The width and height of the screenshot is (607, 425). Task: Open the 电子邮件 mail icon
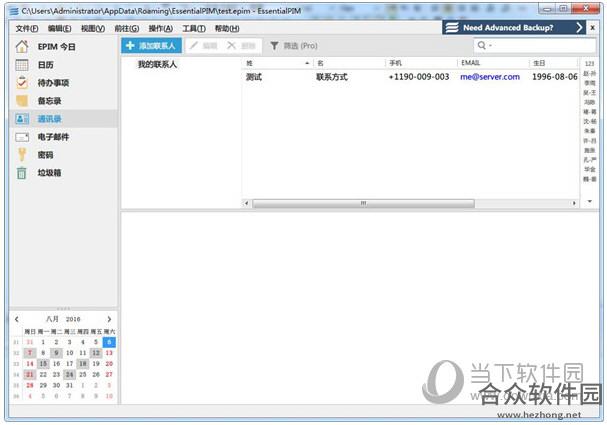[22, 137]
